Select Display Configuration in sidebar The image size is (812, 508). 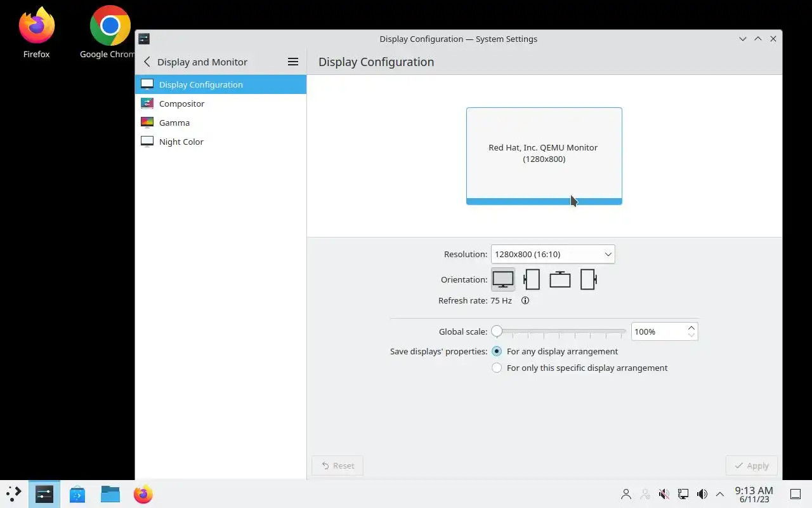pos(221,84)
